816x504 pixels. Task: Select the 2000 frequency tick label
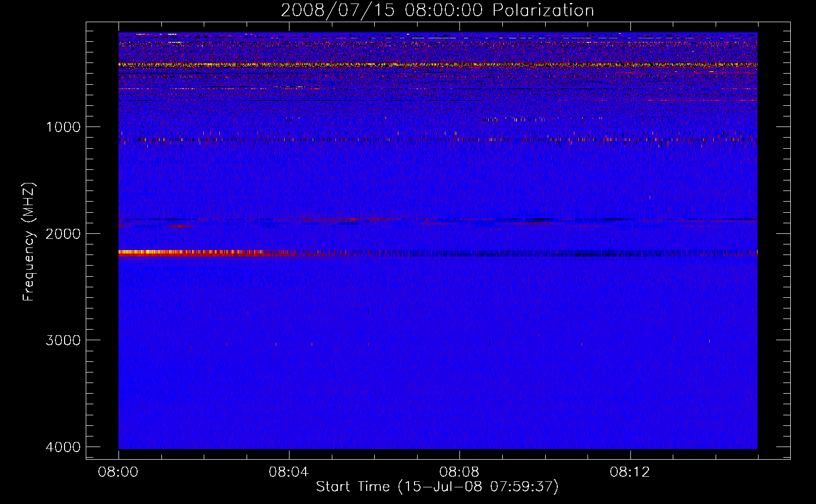coord(63,234)
